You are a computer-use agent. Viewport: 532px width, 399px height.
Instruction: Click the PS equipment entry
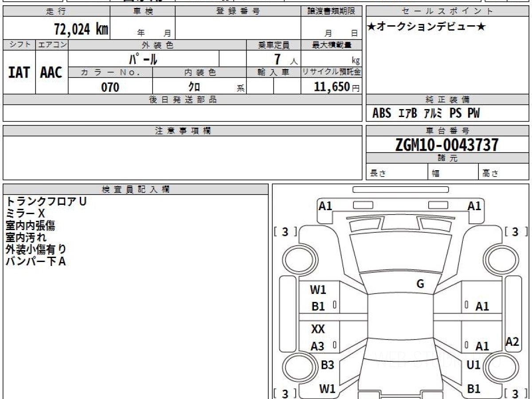[x=455, y=113]
